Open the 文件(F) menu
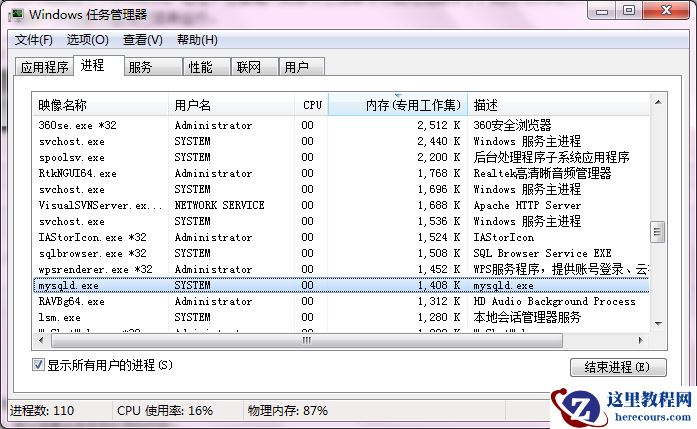This screenshot has width=697, height=429. pos(34,40)
